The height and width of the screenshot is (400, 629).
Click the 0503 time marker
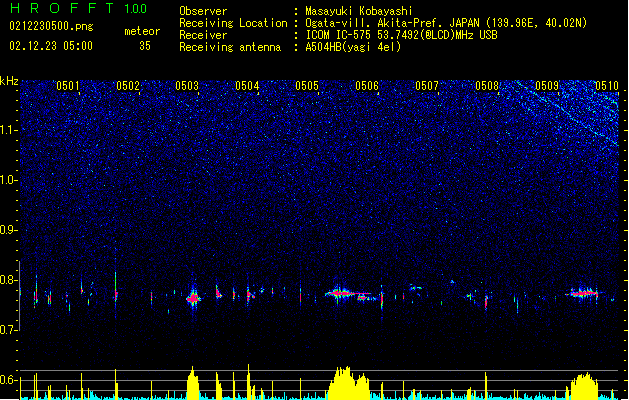187,86
